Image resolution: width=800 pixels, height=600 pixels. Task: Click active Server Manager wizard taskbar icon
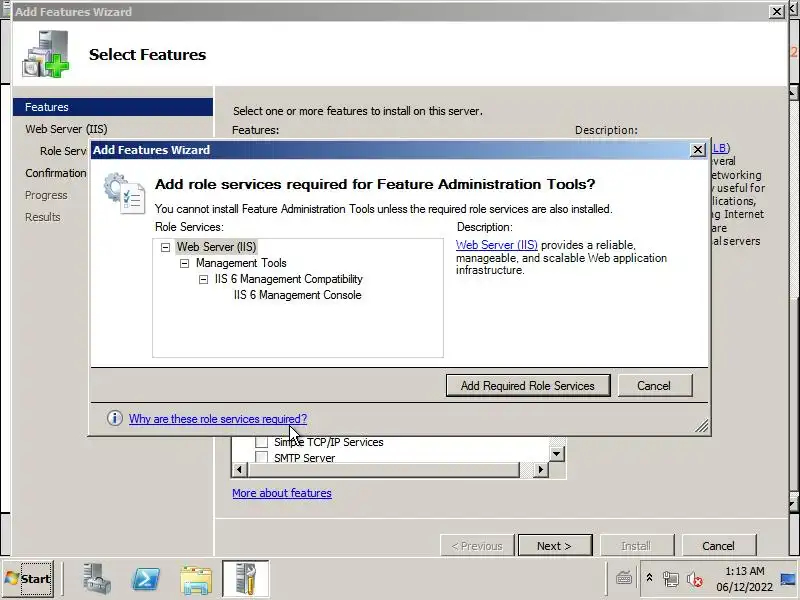[x=245, y=579]
